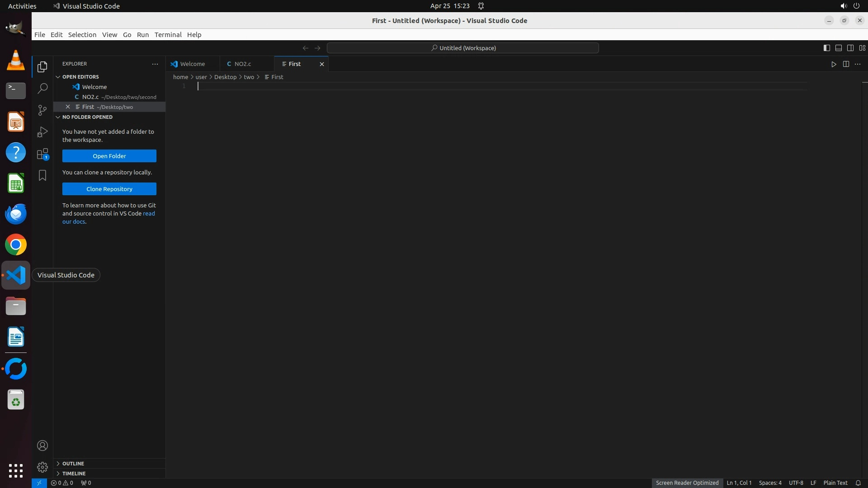Open the Manage gear icon
Image resolution: width=868 pixels, height=488 pixels.
(42, 467)
